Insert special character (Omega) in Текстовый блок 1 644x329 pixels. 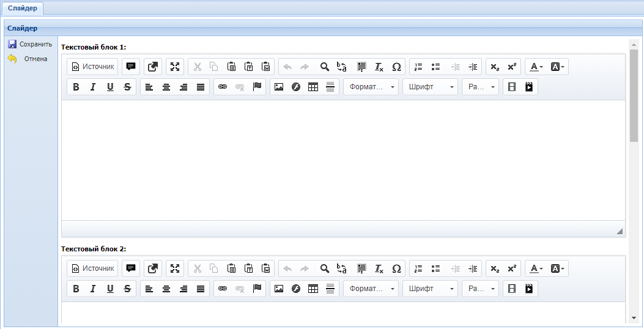(396, 67)
